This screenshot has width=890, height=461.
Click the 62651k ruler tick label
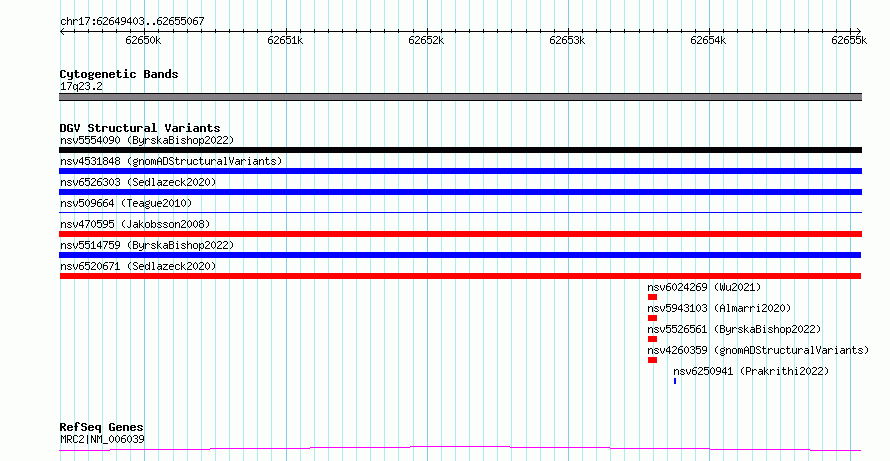click(285, 40)
